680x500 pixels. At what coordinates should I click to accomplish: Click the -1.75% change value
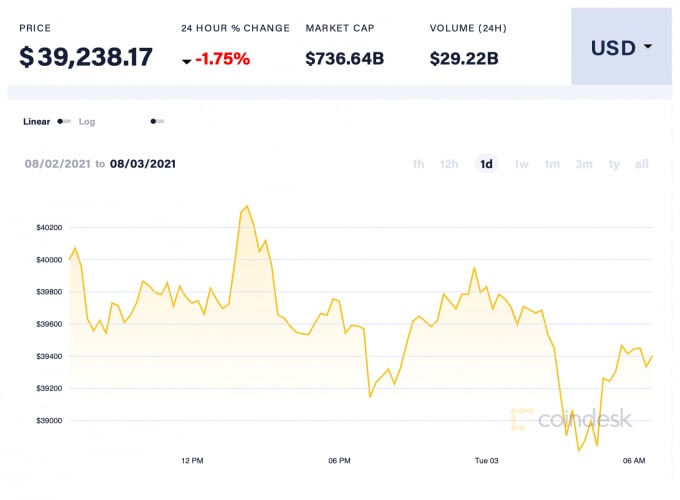click(222, 59)
